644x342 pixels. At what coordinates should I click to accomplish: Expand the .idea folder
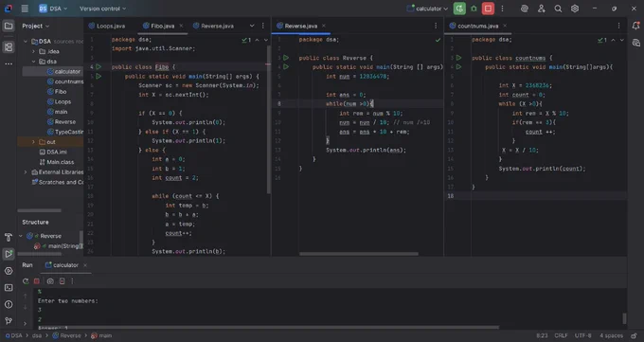pyautogui.click(x=34, y=51)
